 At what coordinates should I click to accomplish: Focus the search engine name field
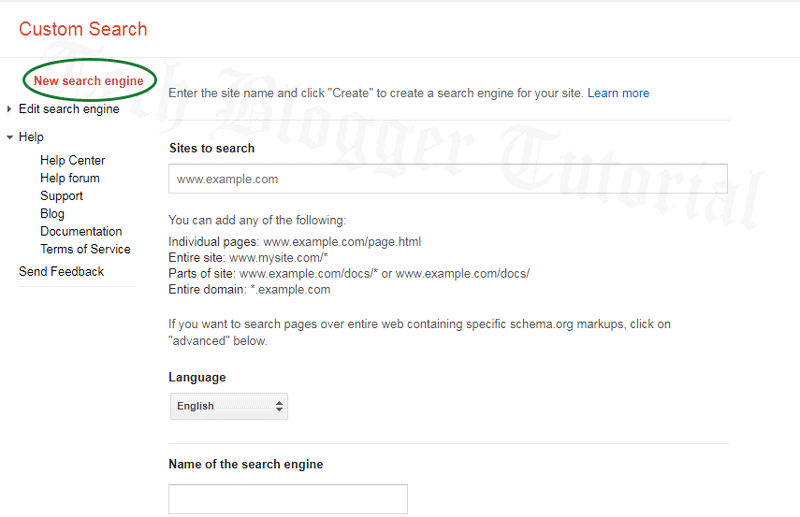(x=288, y=498)
